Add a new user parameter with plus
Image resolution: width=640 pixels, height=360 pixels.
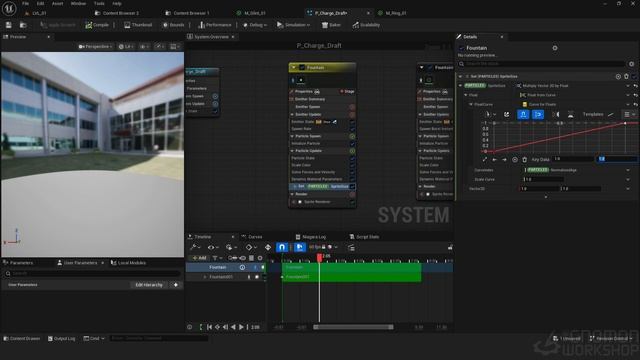(x=176, y=285)
